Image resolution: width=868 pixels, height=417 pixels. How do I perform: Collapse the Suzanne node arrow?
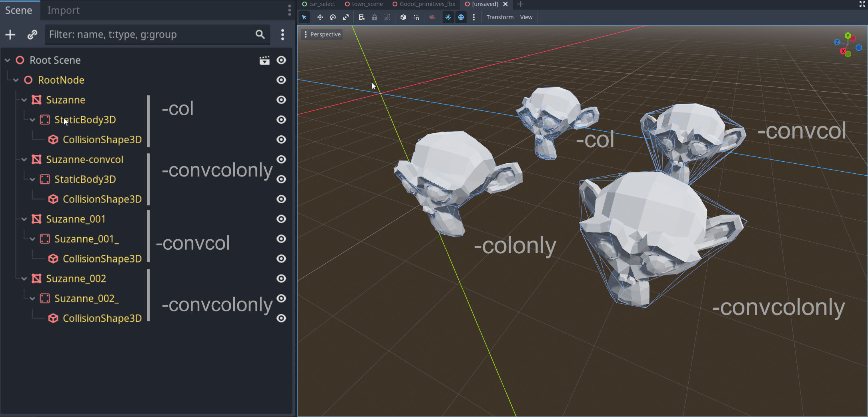pyautogui.click(x=24, y=100)
